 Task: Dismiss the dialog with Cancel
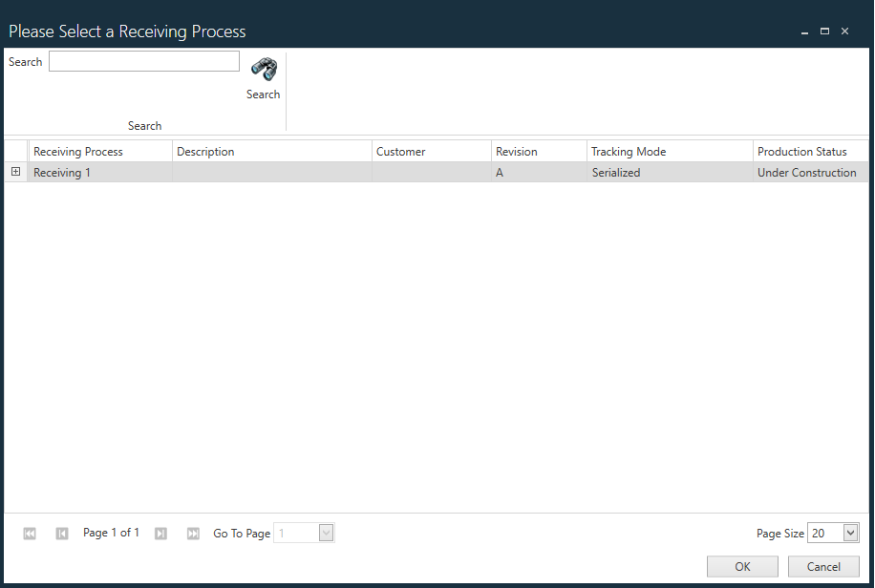[822, 566]
